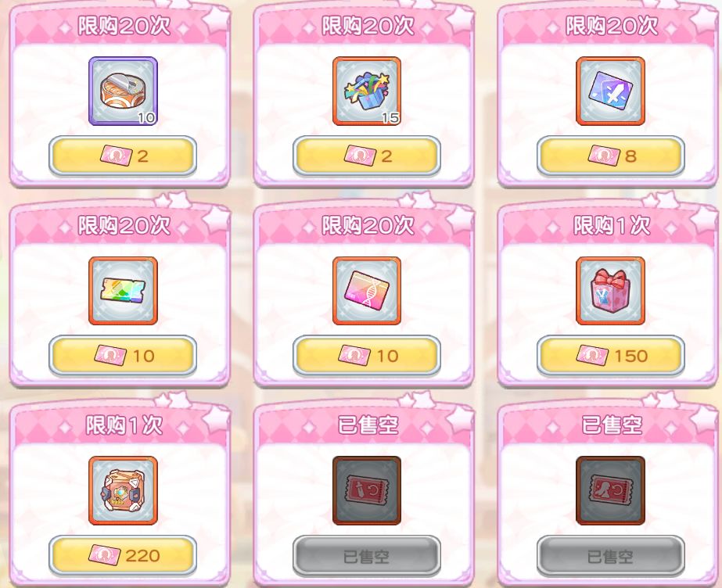
Task: Tap 限购20次 header above canned food
Action: 124,26
